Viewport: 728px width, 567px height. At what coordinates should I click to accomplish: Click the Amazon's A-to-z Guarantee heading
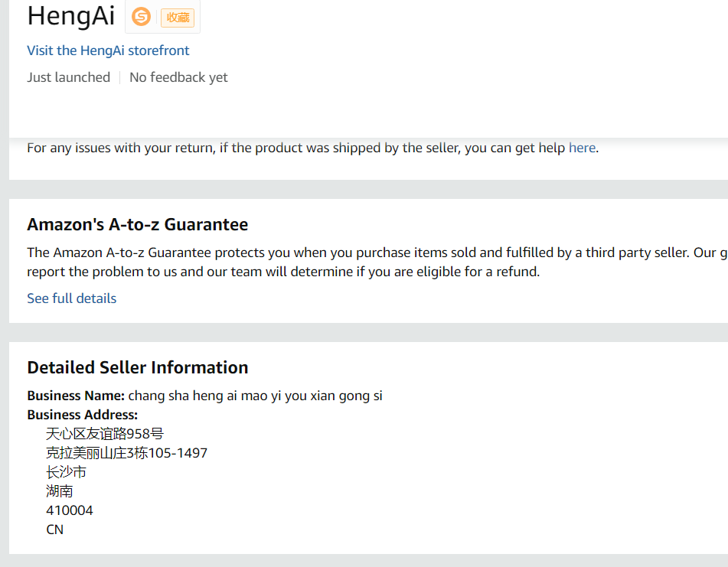[x=138, y=224]
